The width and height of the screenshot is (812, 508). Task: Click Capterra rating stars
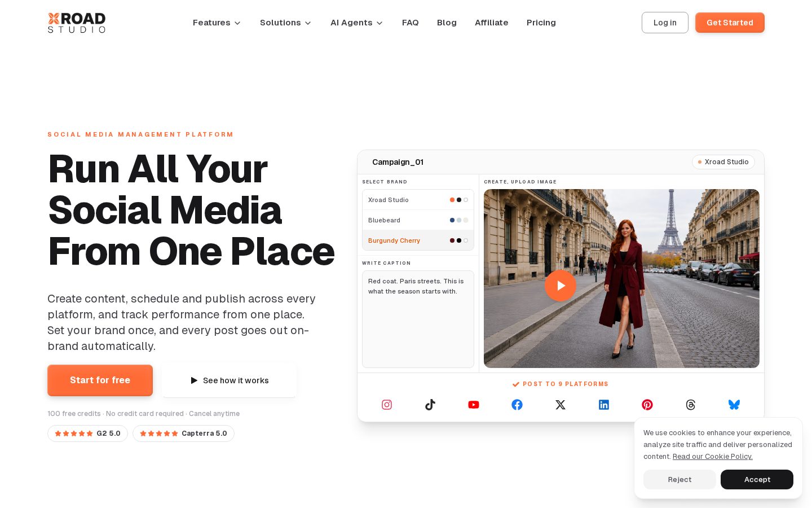pos(159,433)
